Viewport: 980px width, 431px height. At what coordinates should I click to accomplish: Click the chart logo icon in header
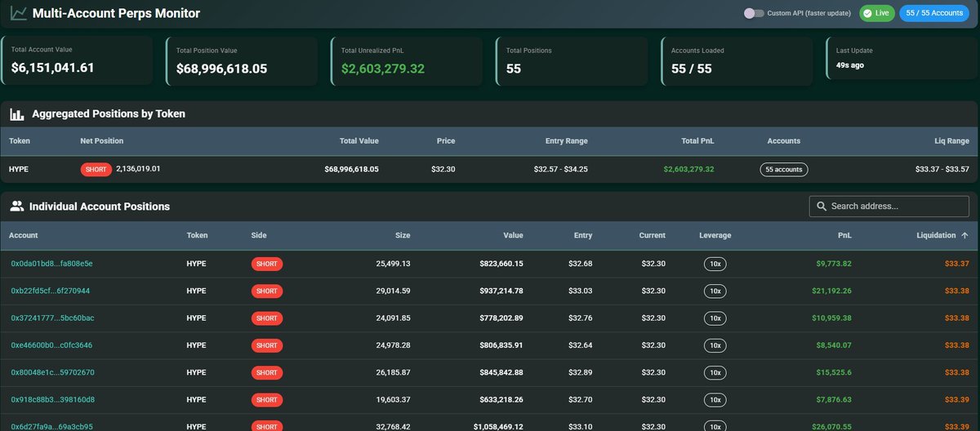tap(17, 13)
